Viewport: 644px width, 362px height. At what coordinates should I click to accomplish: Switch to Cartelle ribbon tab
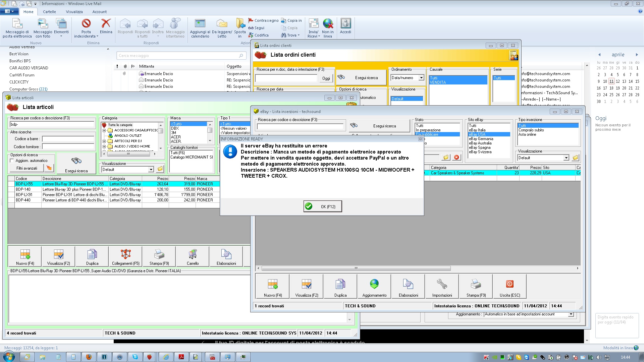click(49, 12)
